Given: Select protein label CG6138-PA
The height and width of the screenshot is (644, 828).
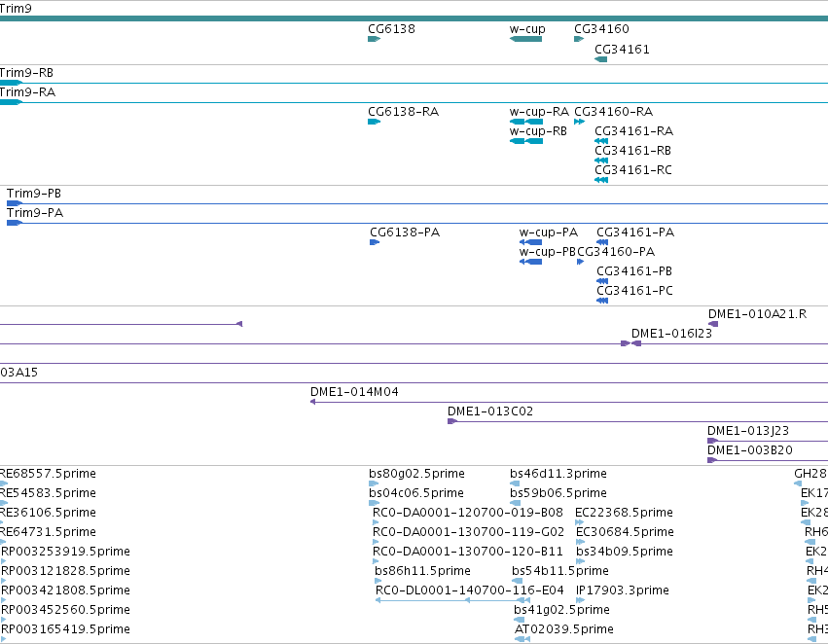Looking at the screenshot, I should pos(405,233).
